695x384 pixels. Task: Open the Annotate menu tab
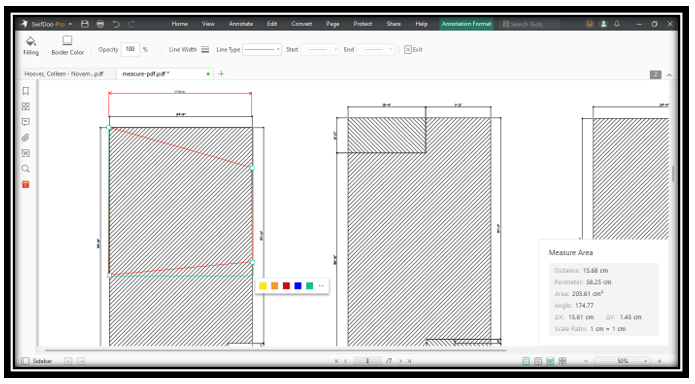[x=241, y=24]
